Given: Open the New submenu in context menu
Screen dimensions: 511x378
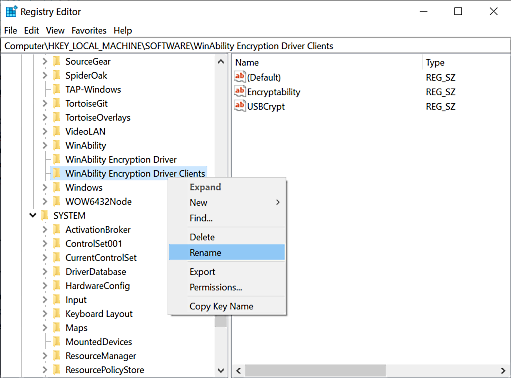Looking at the screenshot, I should [227, 202].
